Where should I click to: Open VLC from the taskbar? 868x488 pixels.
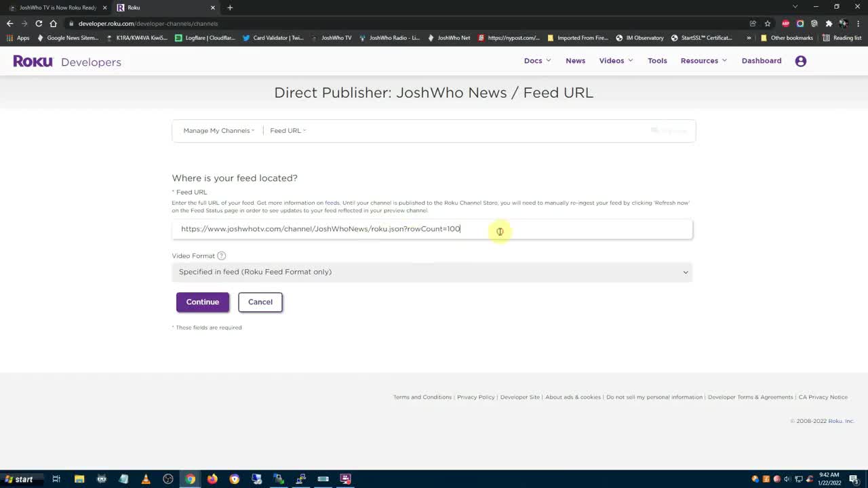146,479
